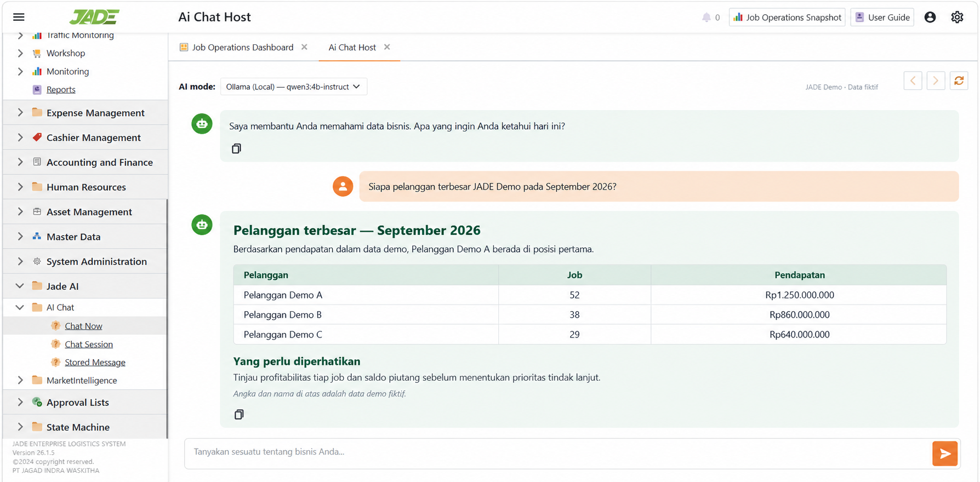Image resolution: width=980 pixels, height=482 pixels.
Task: Copy the Pelanggan terbesar answer
Action: pyautogui.click(x=239, y=414)
